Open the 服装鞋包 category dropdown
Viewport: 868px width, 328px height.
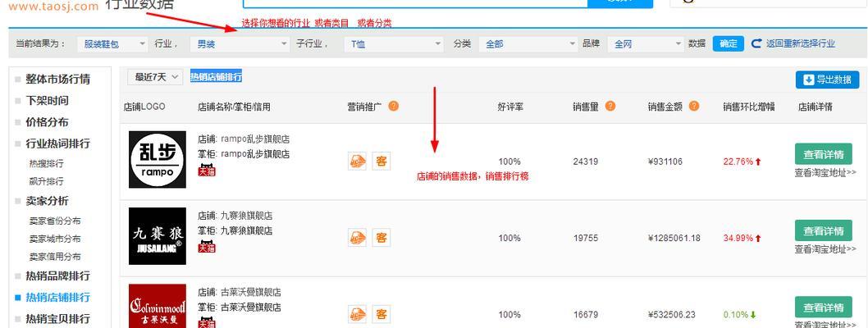tap(112, 44)
